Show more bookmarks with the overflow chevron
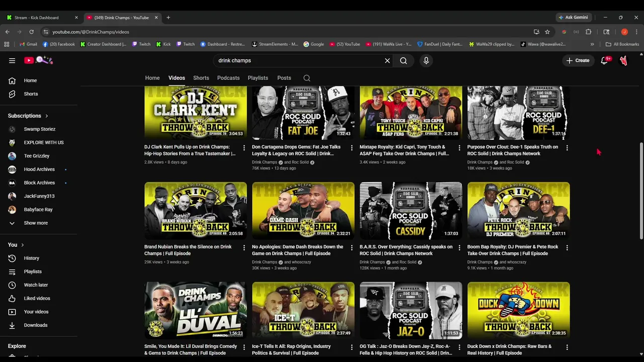The image size is (644, 362). pyautogui.click(x=592, y=44)
